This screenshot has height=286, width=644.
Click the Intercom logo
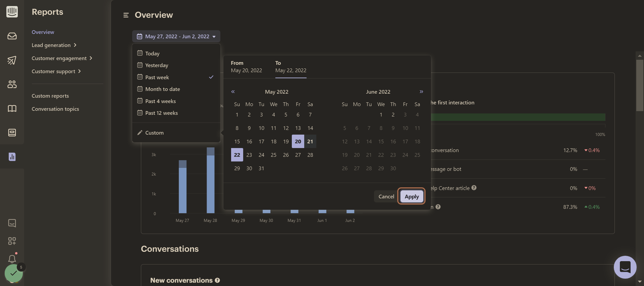coord(12,12)
